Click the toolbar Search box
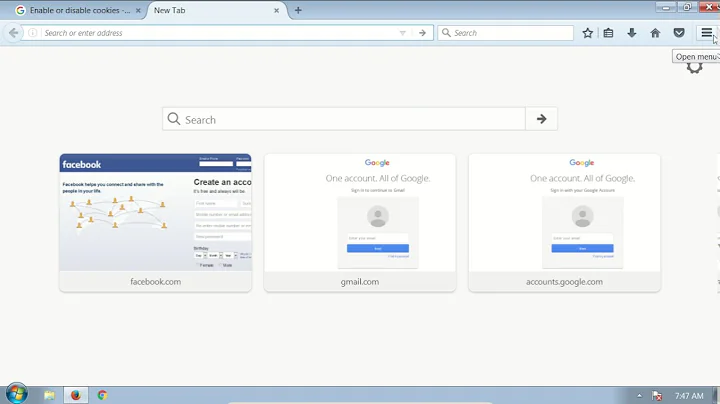Image resolution: width=720 pixels, height=404 pixels. 506,33
